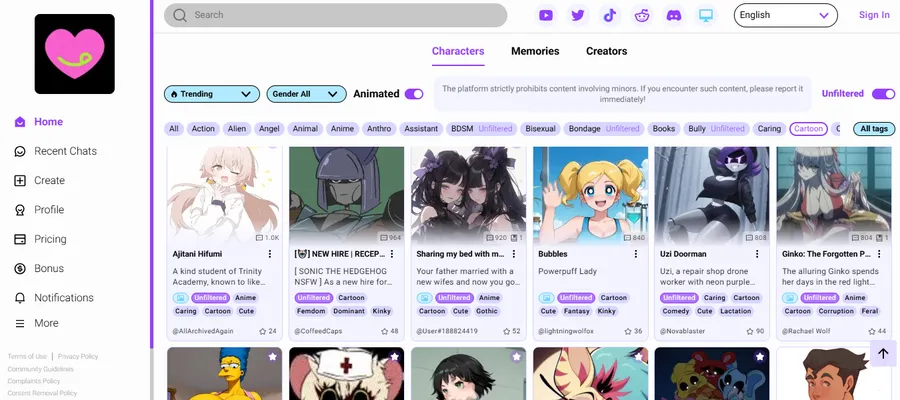Switch to the Memories tab

tap(535, 51)
